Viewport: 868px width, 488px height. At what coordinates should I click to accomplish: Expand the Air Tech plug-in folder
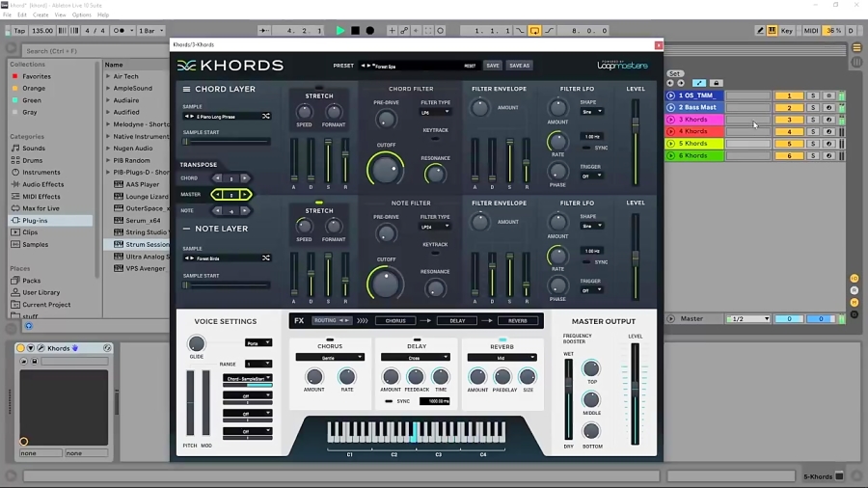108,76
